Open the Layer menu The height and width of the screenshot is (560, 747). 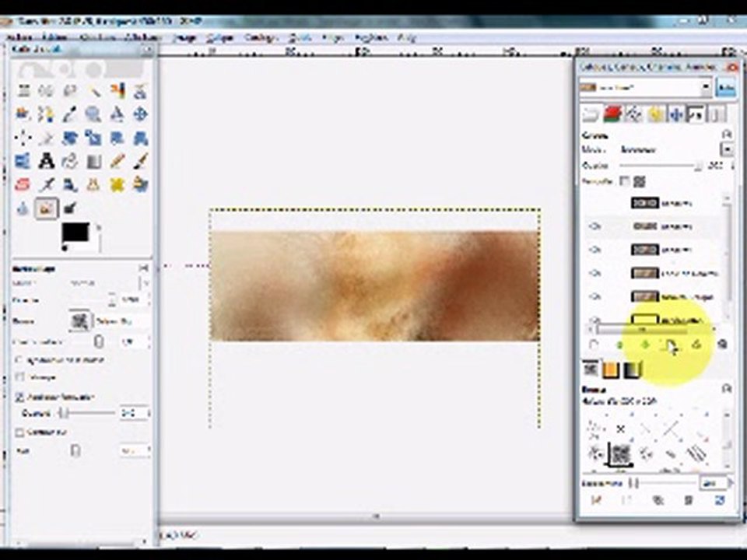pyautogui.click(x=219, y=38)
